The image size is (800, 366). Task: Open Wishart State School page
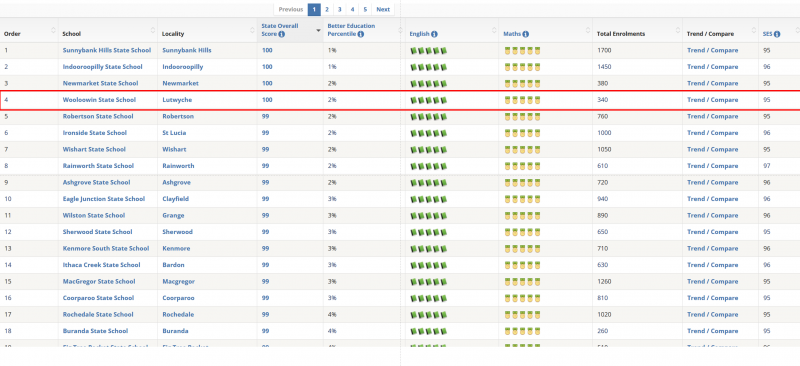(x=94, y=150)
